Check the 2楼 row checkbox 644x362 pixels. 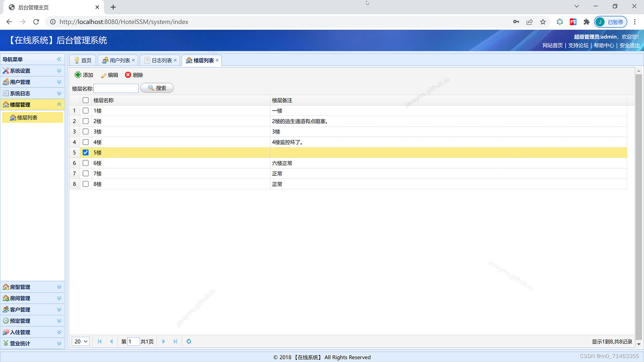click(x=86, y=121)
